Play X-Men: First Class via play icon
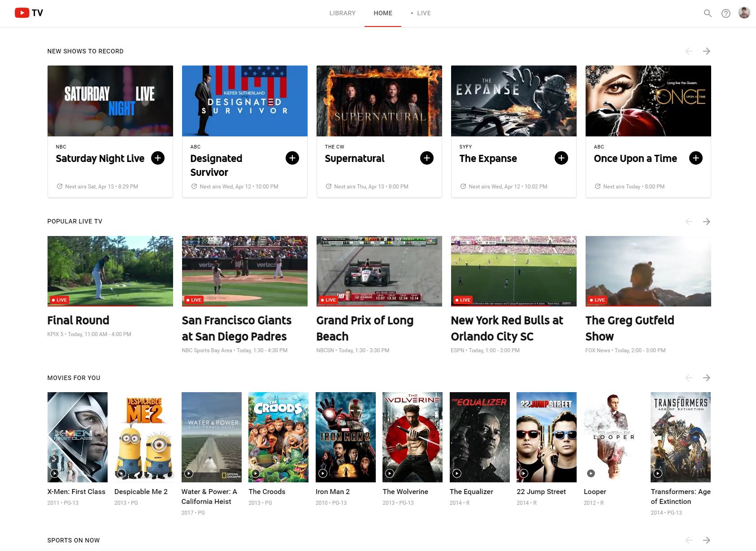Screen dimensions: 756x551 click(x=54, y=473)
